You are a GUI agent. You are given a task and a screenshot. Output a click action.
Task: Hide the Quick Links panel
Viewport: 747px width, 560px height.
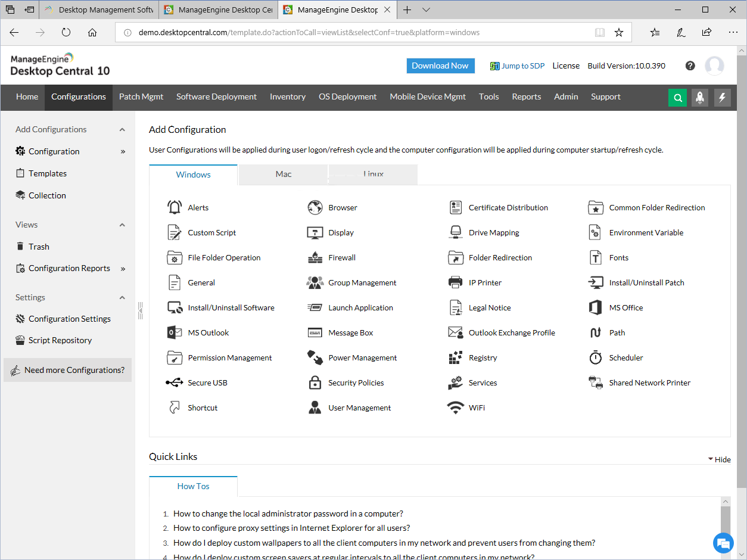pos(719,459)
